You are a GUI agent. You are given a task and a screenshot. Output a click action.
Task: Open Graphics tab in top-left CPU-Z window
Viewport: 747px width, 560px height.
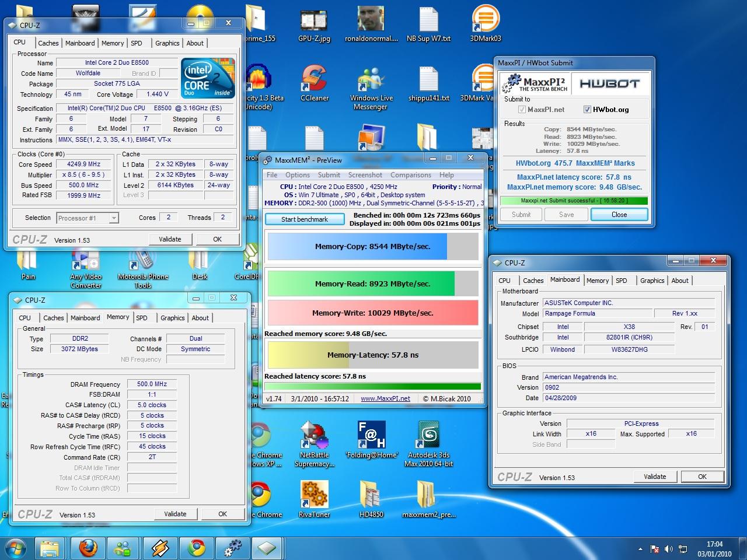pos(167,43)
